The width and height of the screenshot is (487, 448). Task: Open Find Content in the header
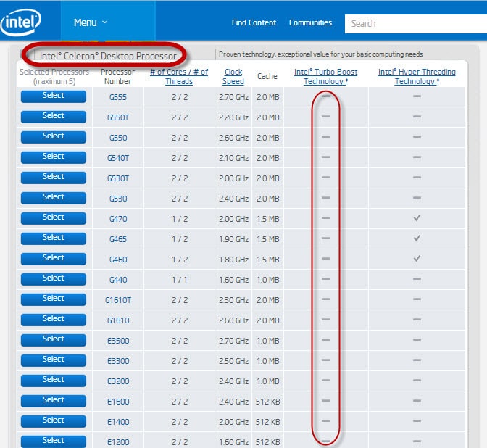pyautogui.click(x=254, y=23)
